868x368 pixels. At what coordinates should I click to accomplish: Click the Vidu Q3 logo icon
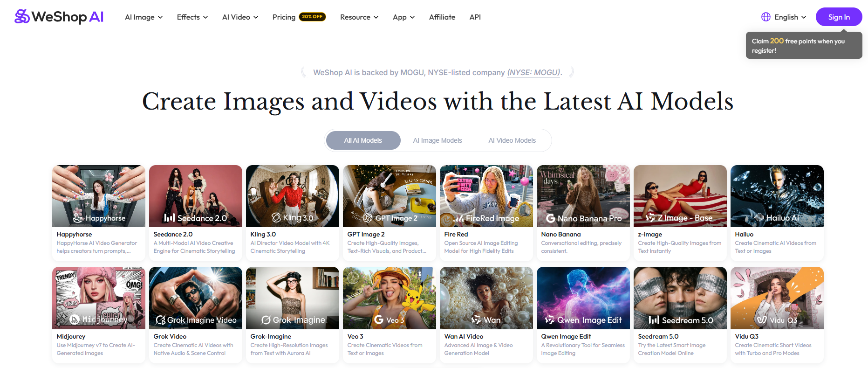(762, 320)
